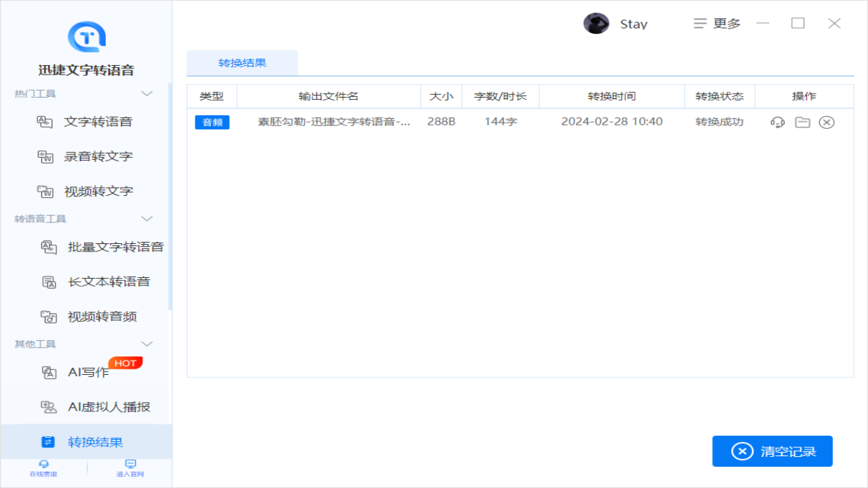
Task: Collapse the 热门工具 section
Action: point(146,94)
